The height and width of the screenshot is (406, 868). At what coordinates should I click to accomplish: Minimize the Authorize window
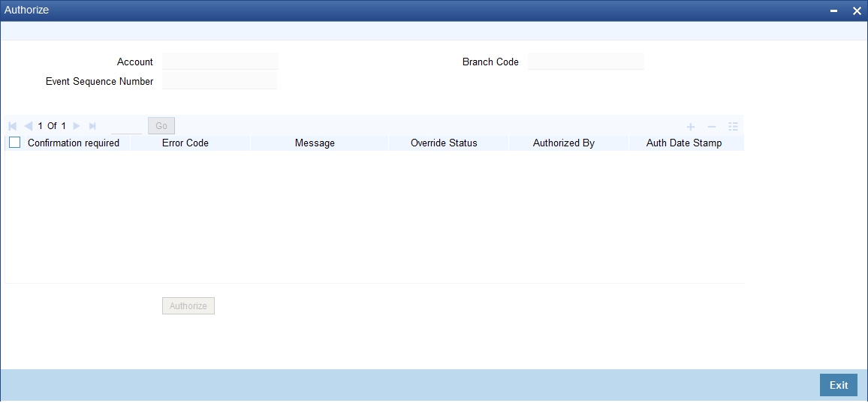tap(833, 11)
